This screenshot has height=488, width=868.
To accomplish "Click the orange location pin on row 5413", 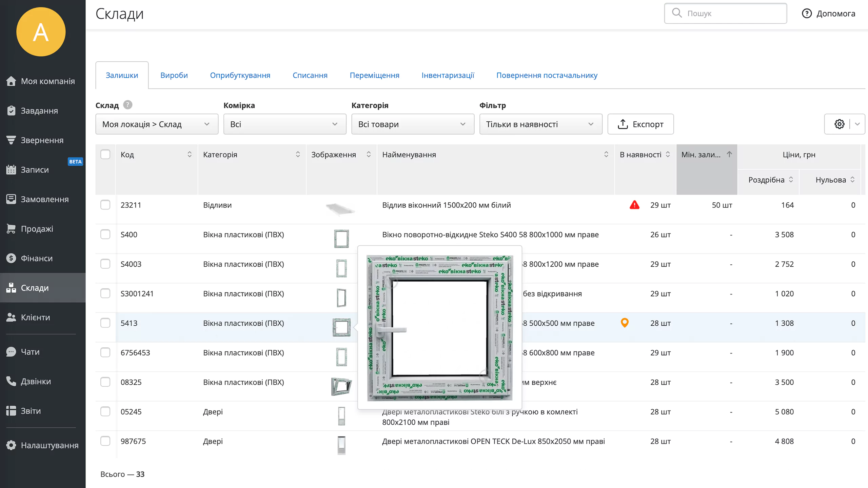I will click(x=625, y=323).
